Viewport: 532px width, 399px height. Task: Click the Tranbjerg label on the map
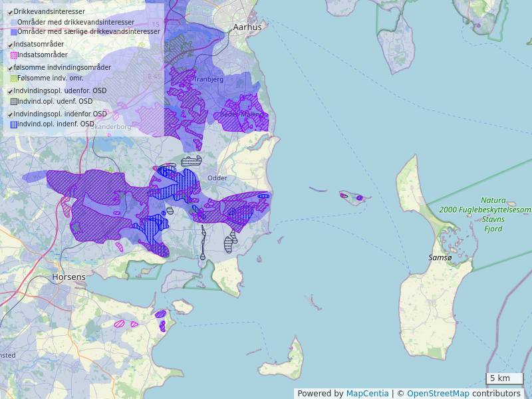pos(208,79)
